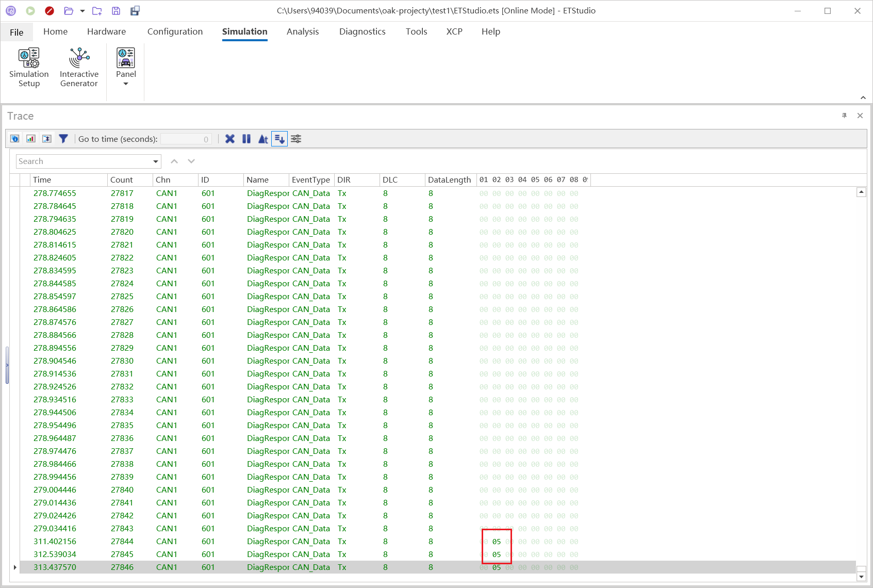Switch to the Diagnostics tab
Viewport: 873px width, 588px height.
(x=362, y=31)
